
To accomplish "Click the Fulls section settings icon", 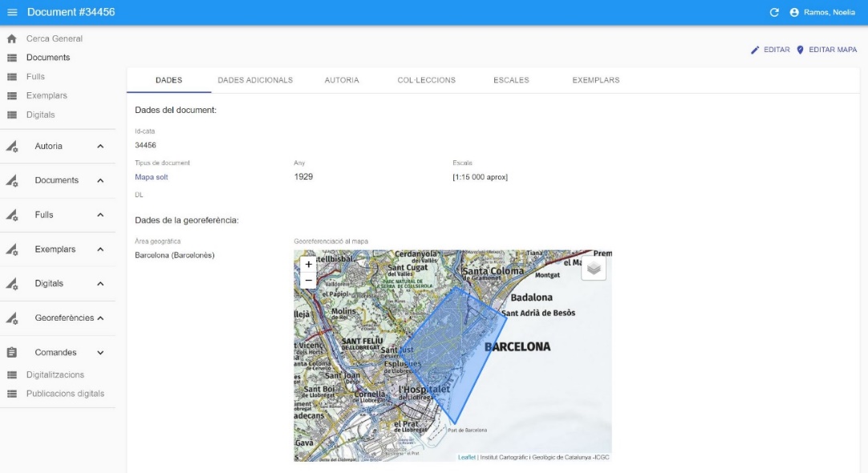I will [12, 215].
